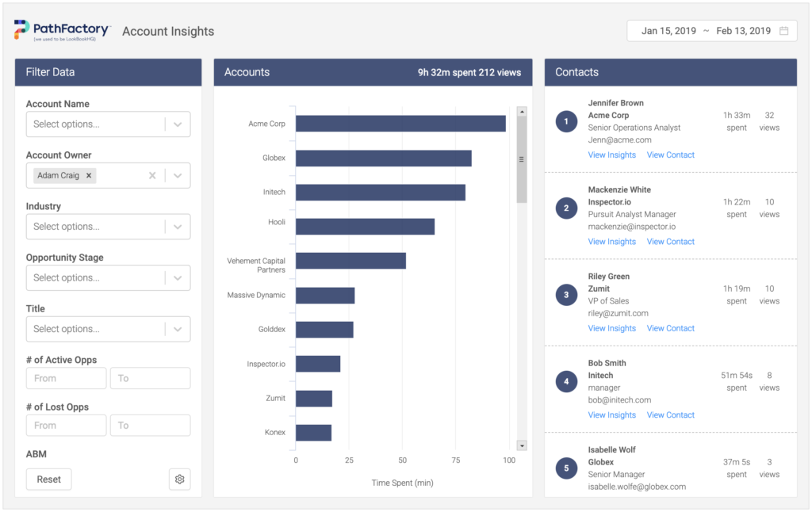Click the number 1 contact badge

[566, 122]
